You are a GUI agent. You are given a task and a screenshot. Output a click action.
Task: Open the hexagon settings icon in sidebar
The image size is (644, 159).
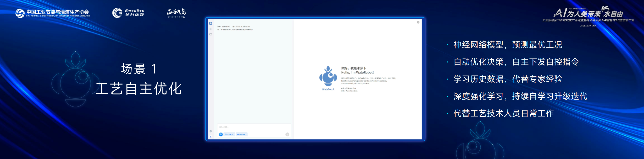(211, 131)
